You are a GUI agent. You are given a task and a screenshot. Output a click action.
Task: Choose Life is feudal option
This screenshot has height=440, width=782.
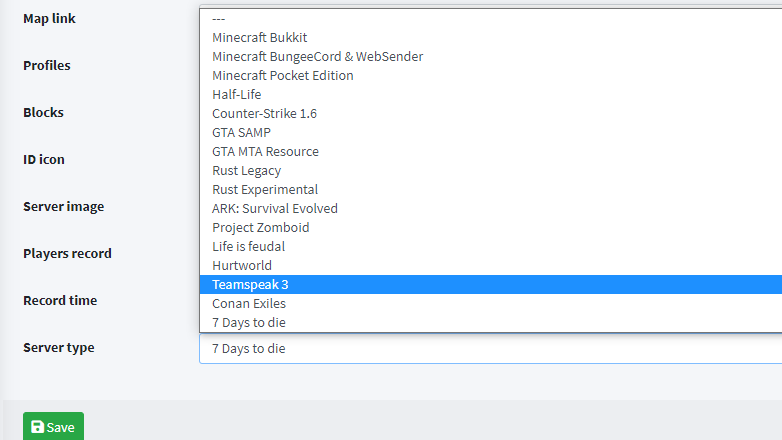(x=248, y=246)
